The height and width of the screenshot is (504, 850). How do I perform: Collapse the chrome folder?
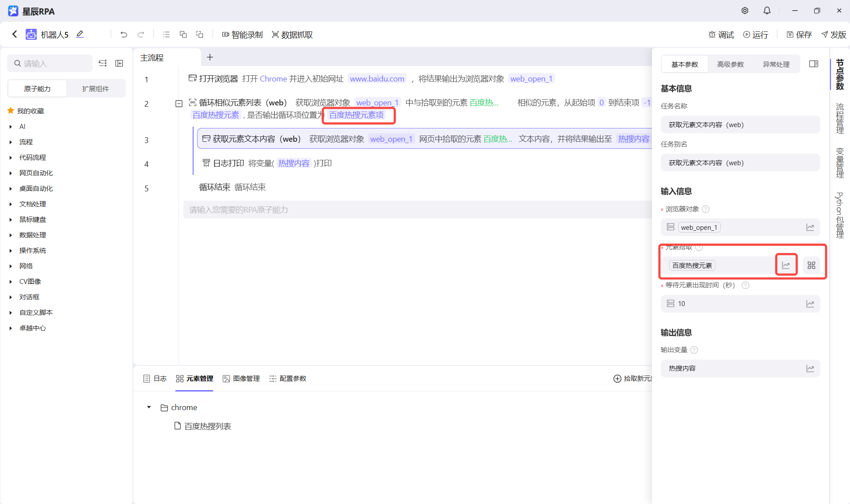coord(149,407)
